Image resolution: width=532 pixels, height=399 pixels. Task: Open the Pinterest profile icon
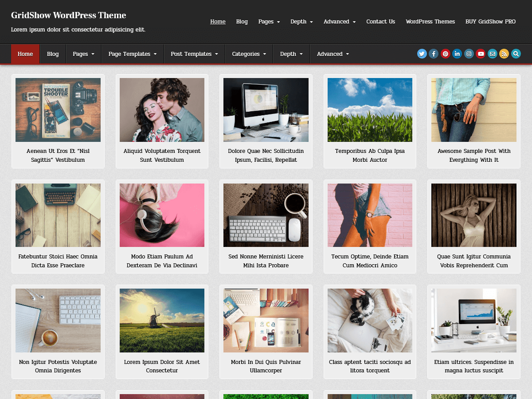(x=445, y=54)
